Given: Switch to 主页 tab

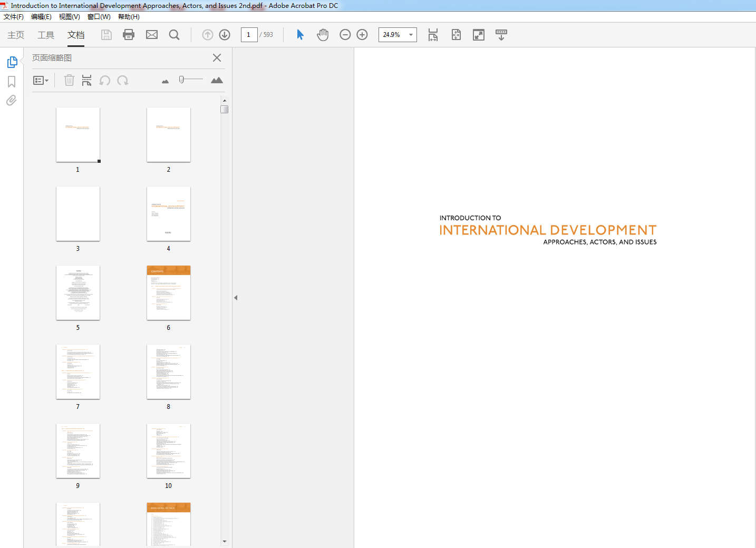Looking at the screenshot, I should [16, 35].
